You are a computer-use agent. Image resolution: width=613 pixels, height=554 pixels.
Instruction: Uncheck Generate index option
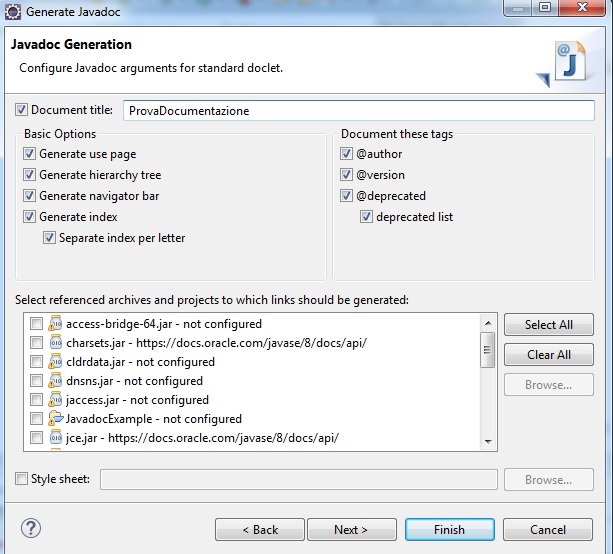pyautogui.click(x=29, y=217)
